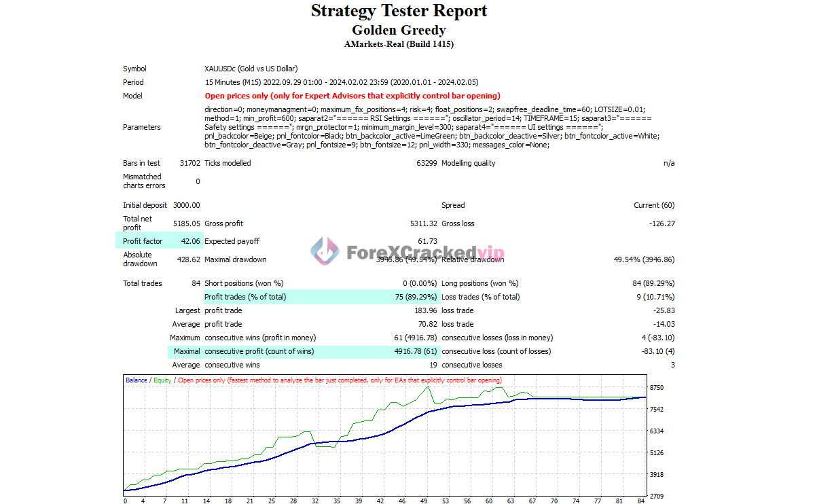Click the Initial deposit value 3000.00

point(185,205)
